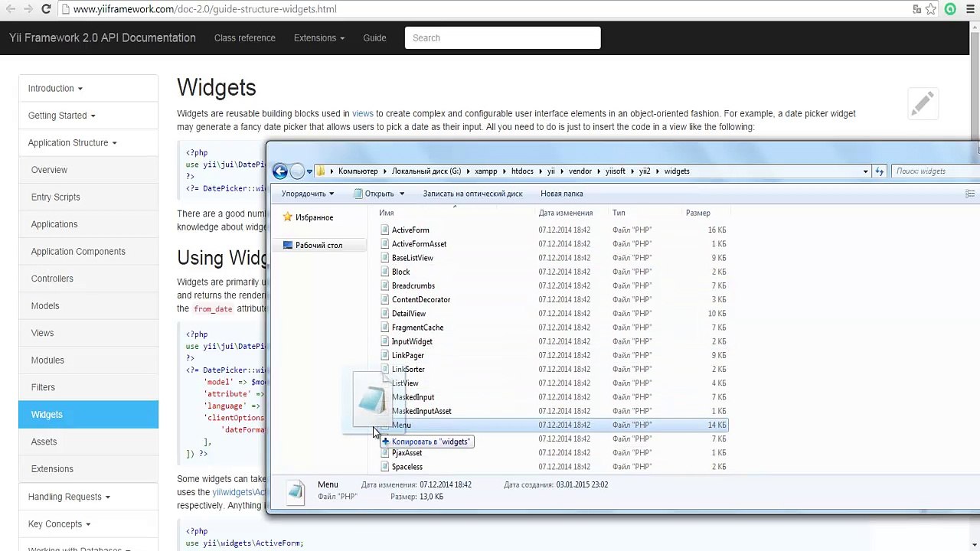This screenshot has height=551, width=980.
Task: Click Записать на оптический диск button
Action: click(x=472, y=194)
